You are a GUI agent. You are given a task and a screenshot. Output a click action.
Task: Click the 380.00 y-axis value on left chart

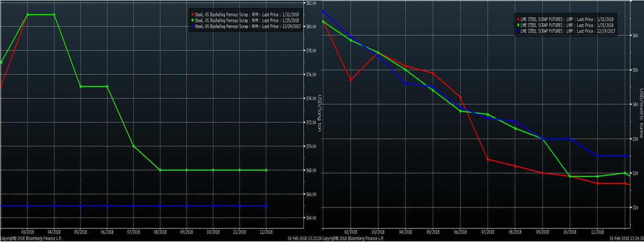(310, 27)
